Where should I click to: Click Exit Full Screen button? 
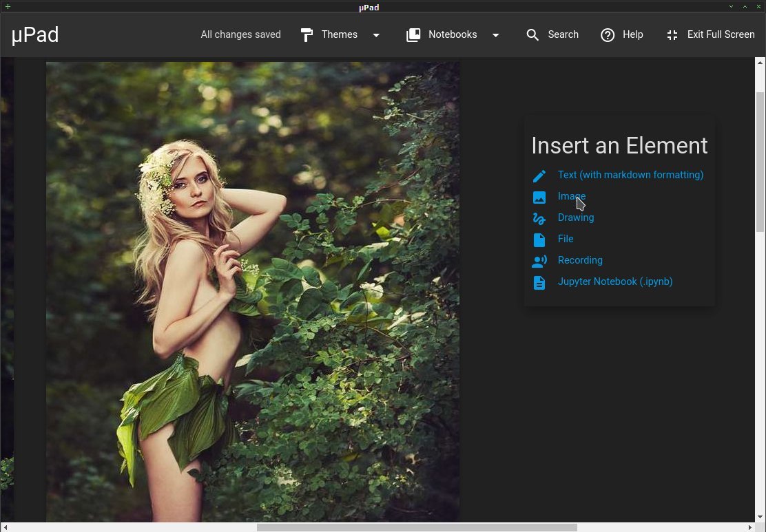(x=711, y=34)
